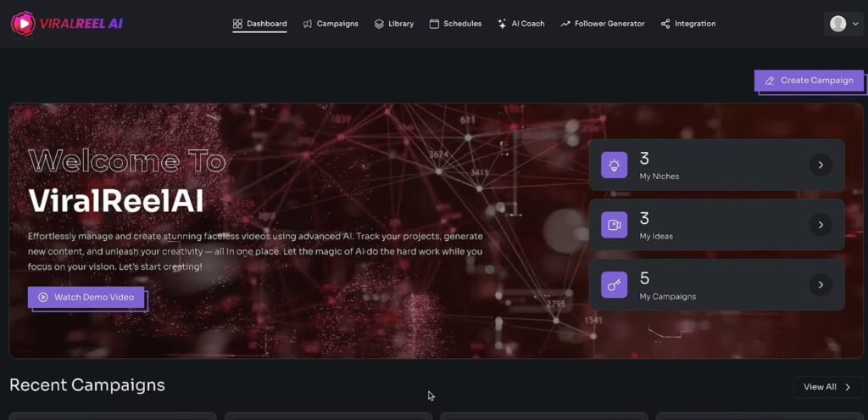The width and height of the screenshot is (868, 420).
Task: Click the Recent Campaigns heading
Action: tap(87, 385)
